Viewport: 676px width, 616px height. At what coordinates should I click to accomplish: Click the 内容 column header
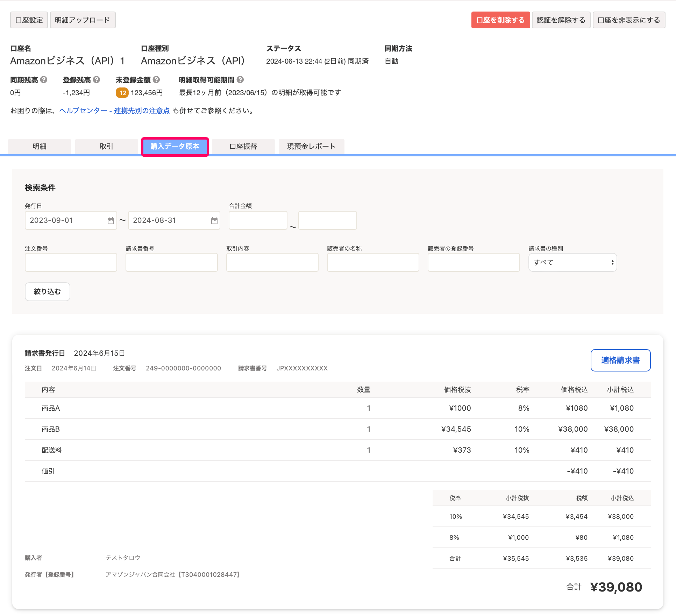point(48,390)
